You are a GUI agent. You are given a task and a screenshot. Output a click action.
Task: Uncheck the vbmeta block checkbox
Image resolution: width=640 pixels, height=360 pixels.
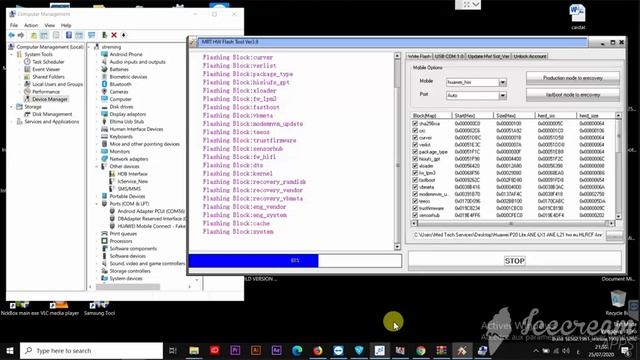415,187
